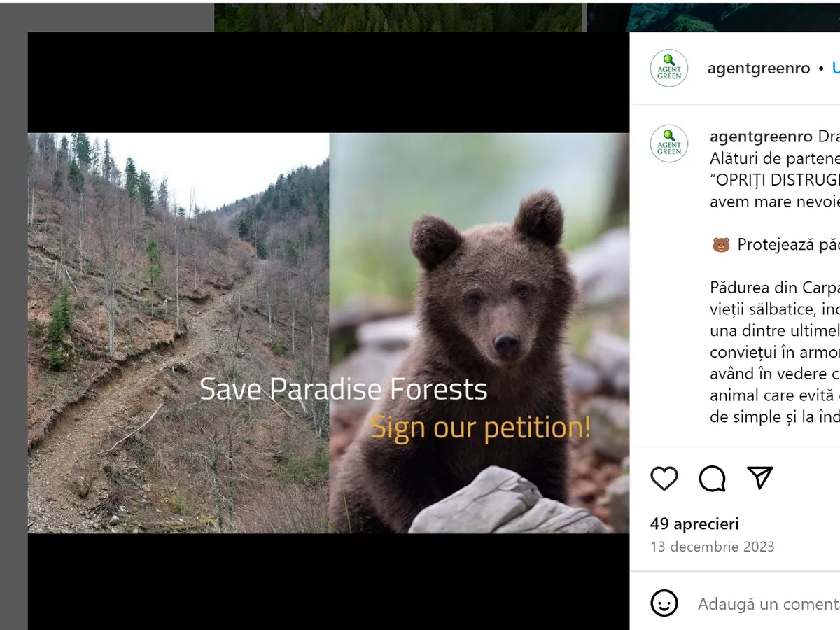The width and height of the screenshot is (840, 630).
Task: Open the post date "13 decembrie 2023"
Action: click(x=712, y=547)
